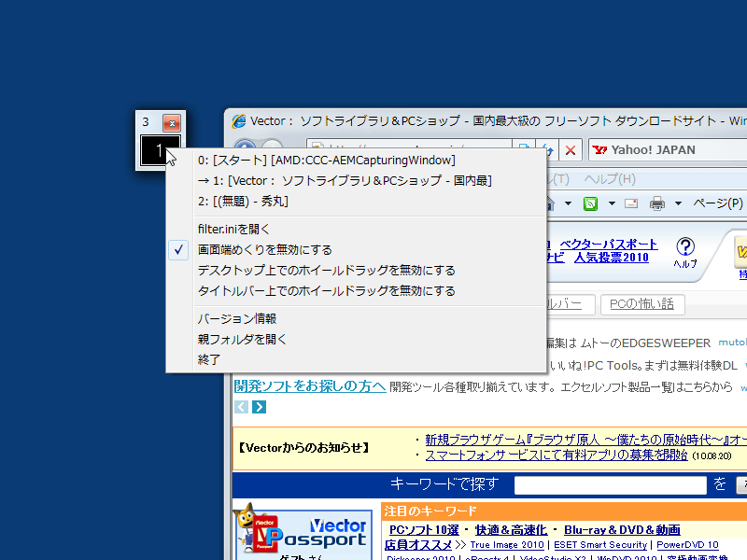The width and height of the screenshot is (747, 560).
Task: Choose 親フォルダを開く menu item
Action: point(356,339)
